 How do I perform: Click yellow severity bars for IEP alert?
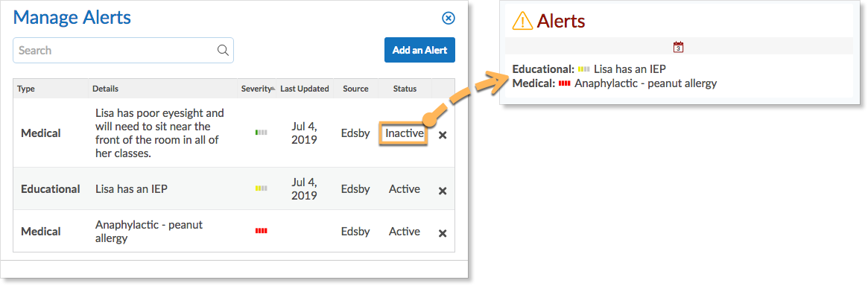[262, 188]
